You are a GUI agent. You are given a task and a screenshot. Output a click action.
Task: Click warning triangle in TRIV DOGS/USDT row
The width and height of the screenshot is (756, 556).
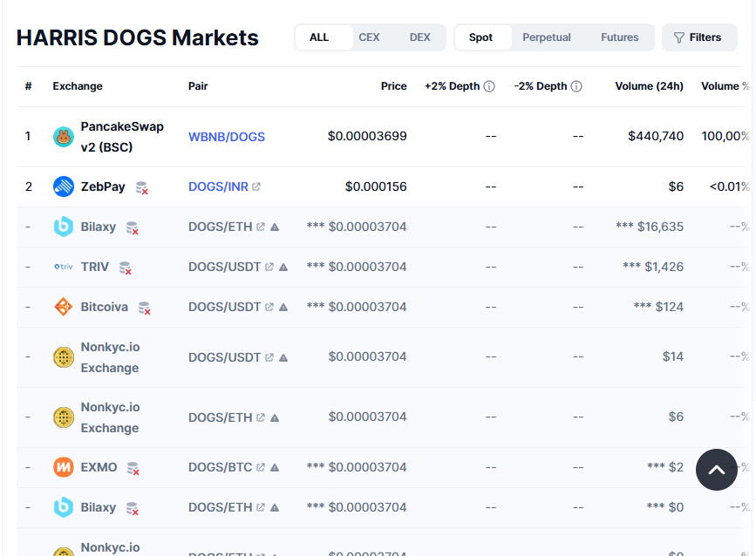[283, 267]
